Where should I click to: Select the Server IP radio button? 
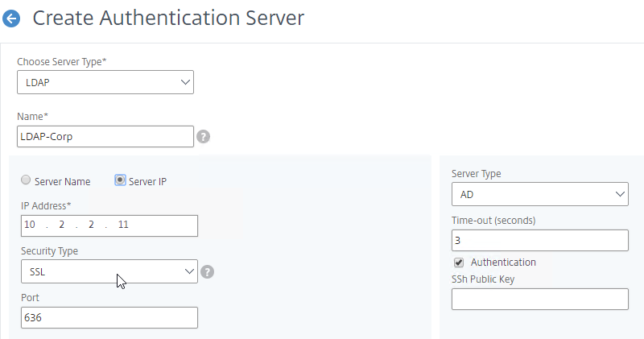[120, 180]
